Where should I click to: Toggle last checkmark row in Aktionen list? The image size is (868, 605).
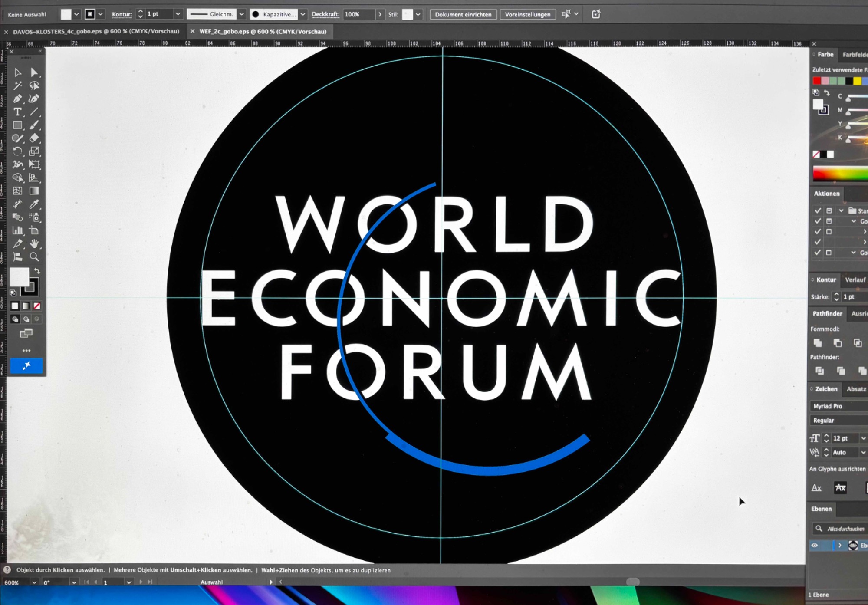point(818,253)
